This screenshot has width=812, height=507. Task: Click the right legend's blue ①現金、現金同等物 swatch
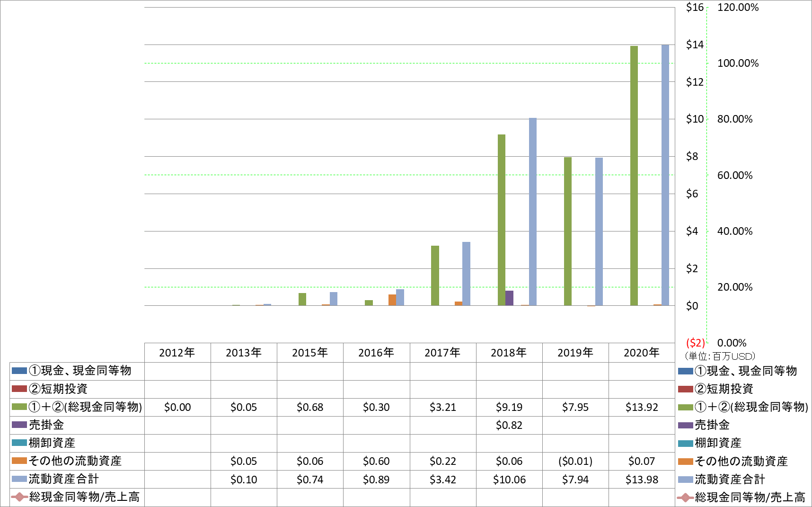tap(686, 371)
